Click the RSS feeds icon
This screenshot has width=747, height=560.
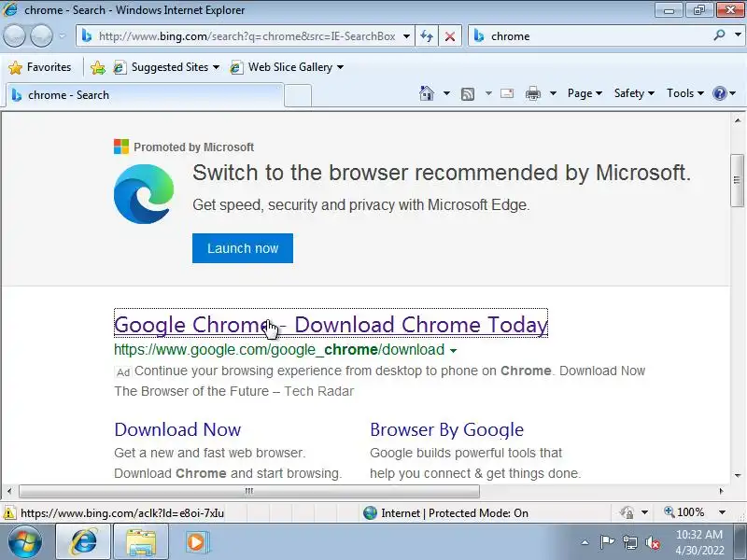click(x=468, y=94)
